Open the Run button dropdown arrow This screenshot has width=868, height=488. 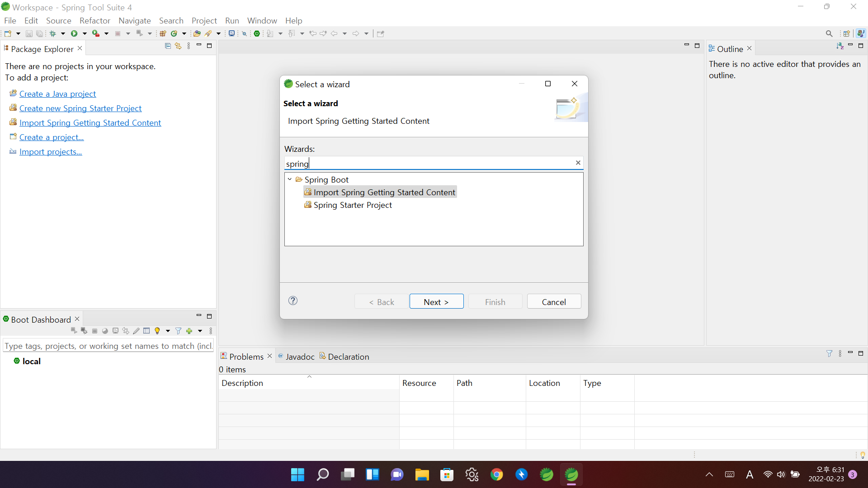point(85,33)
